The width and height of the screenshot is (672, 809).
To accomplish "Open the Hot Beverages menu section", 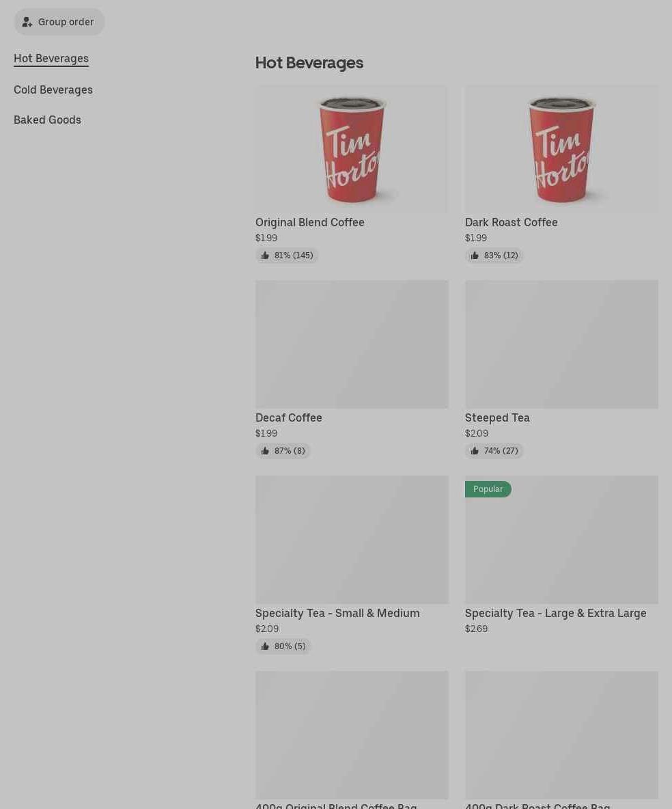I will pyautogui.click(x=51, y=59).
